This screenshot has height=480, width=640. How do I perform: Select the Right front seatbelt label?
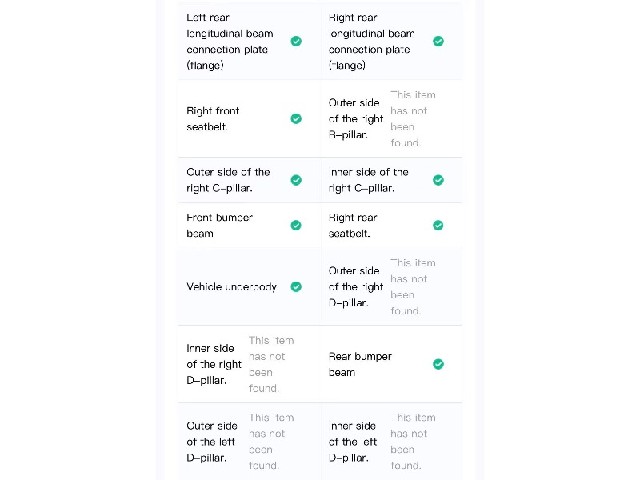click(213, 119)
